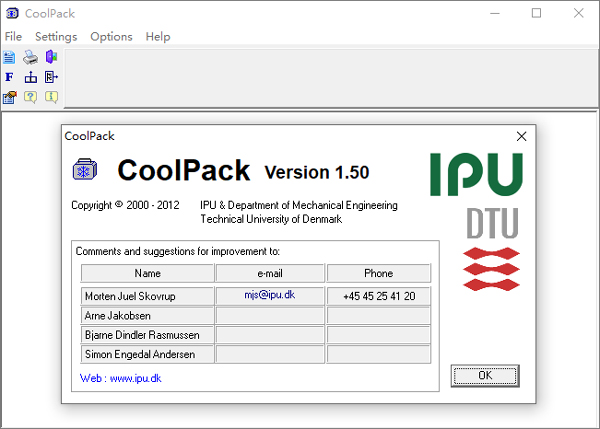Open the File menu
The height and width of the screenshot is (429, 600).
13,37
